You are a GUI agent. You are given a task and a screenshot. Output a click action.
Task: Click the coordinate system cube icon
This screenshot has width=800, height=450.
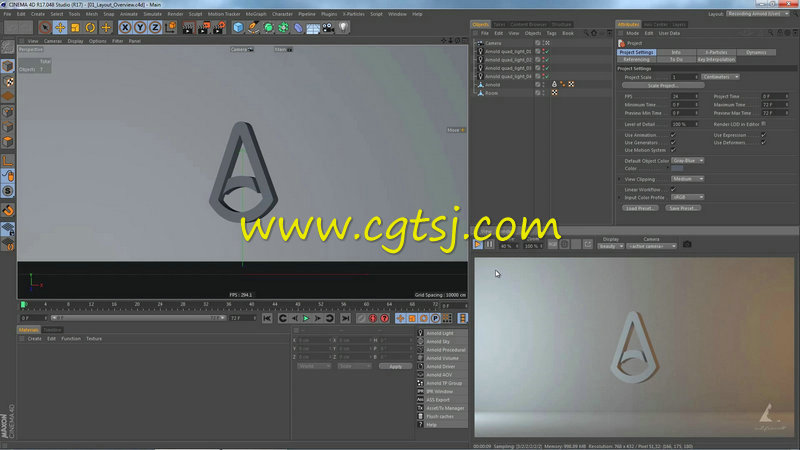pyautogui.click(x=170, y=28)
